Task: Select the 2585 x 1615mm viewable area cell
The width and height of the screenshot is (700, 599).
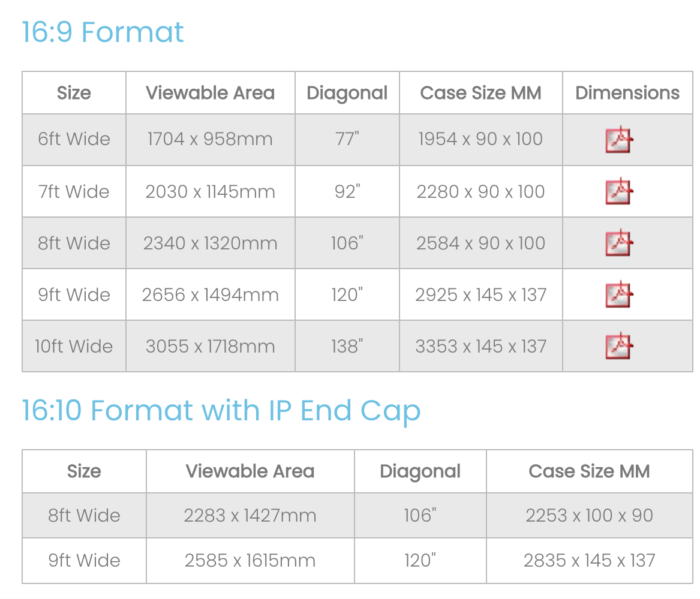Action: coord(250,561)
